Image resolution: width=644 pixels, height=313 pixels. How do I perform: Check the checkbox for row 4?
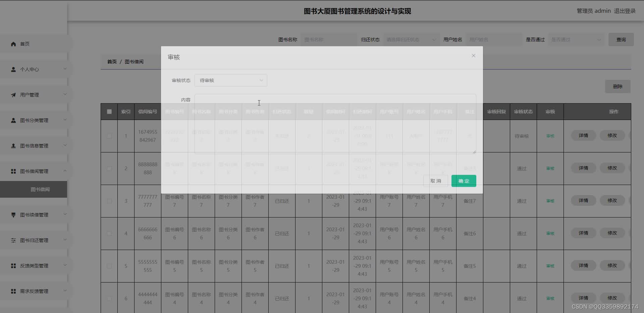click(109, 234)
